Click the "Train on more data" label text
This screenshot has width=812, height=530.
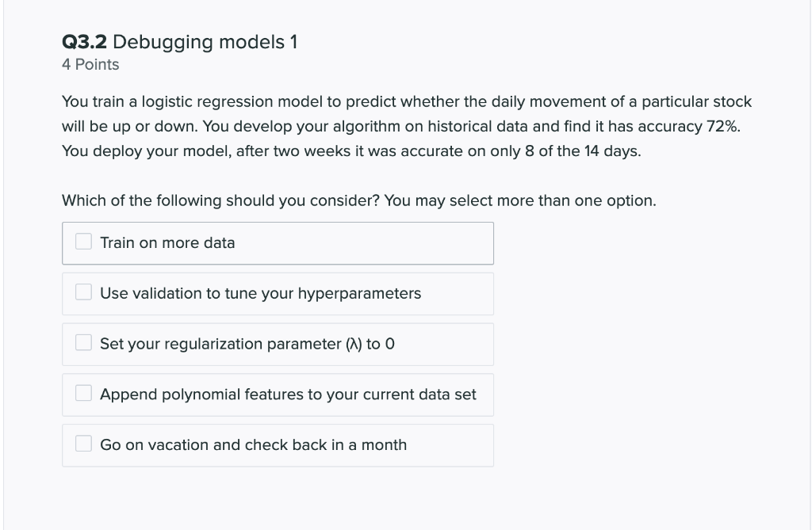coord(167,242)
